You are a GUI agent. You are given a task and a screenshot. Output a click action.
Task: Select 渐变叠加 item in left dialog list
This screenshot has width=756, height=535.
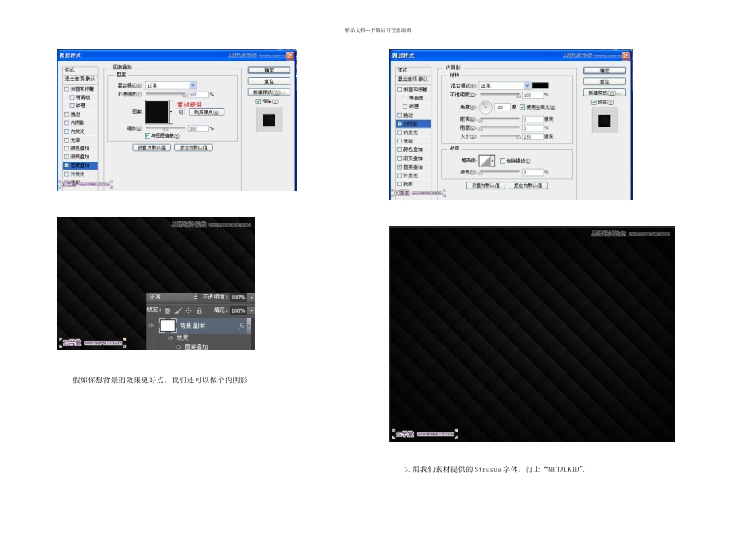pos(80,157)
